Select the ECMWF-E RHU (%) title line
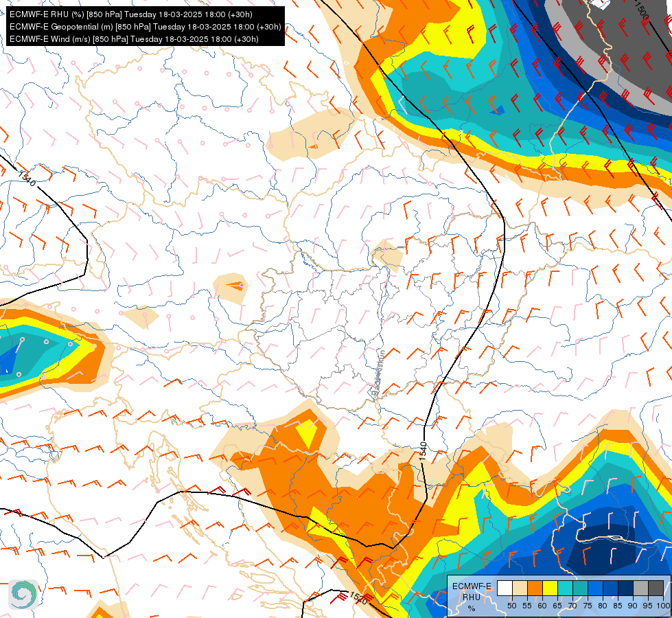The width and height of the screenshot is (672, 618). [130, 14]
